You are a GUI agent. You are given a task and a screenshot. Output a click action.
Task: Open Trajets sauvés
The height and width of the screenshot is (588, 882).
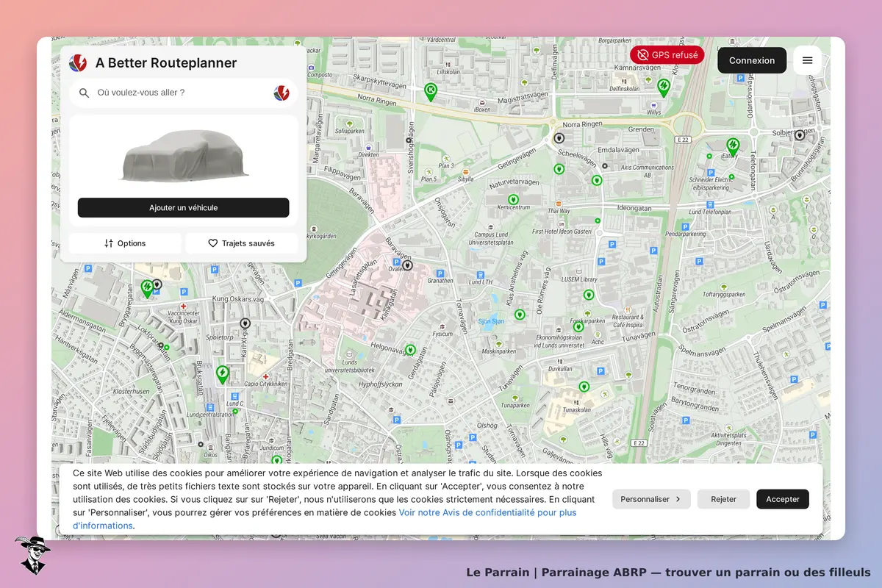tap(242, 243)
